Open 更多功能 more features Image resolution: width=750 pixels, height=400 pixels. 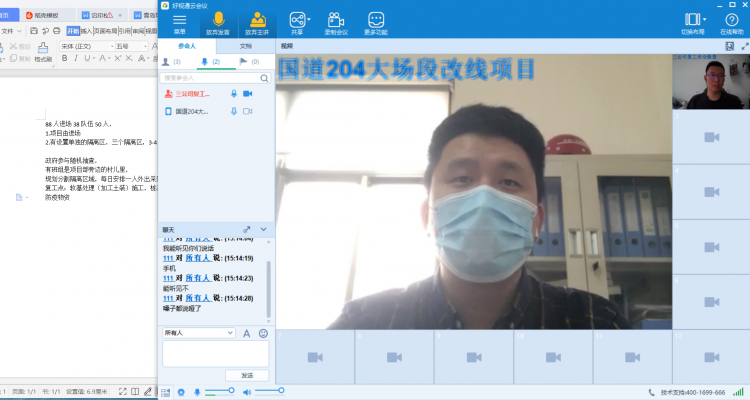pos(376,20)
